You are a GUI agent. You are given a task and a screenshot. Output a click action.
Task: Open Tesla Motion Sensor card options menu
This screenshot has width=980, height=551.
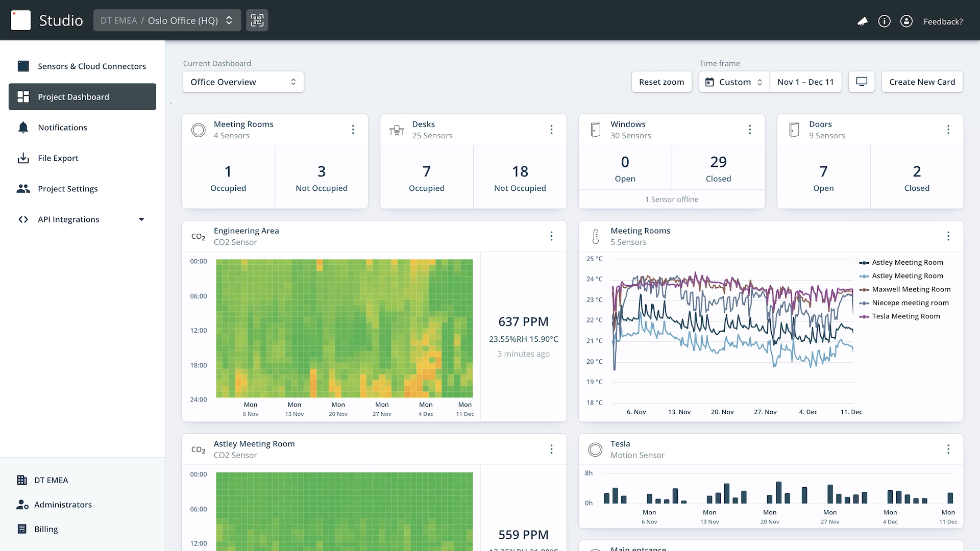[948, 449]
